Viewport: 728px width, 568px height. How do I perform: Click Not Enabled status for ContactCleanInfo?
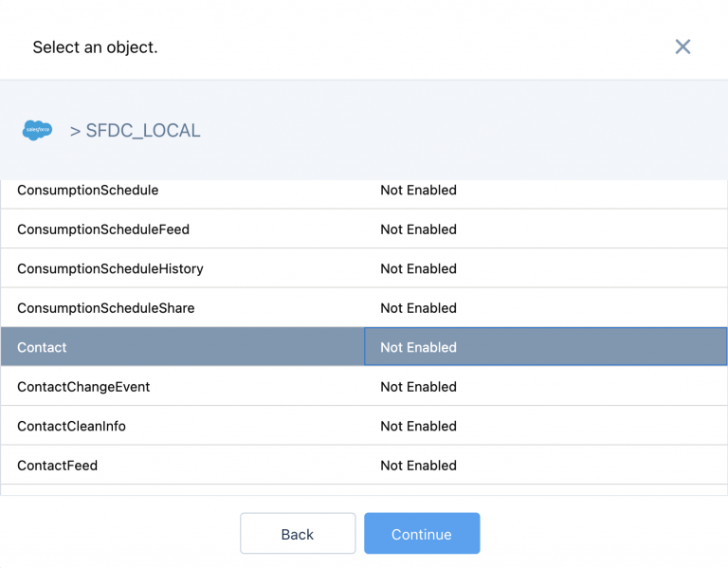click(418, 427)
